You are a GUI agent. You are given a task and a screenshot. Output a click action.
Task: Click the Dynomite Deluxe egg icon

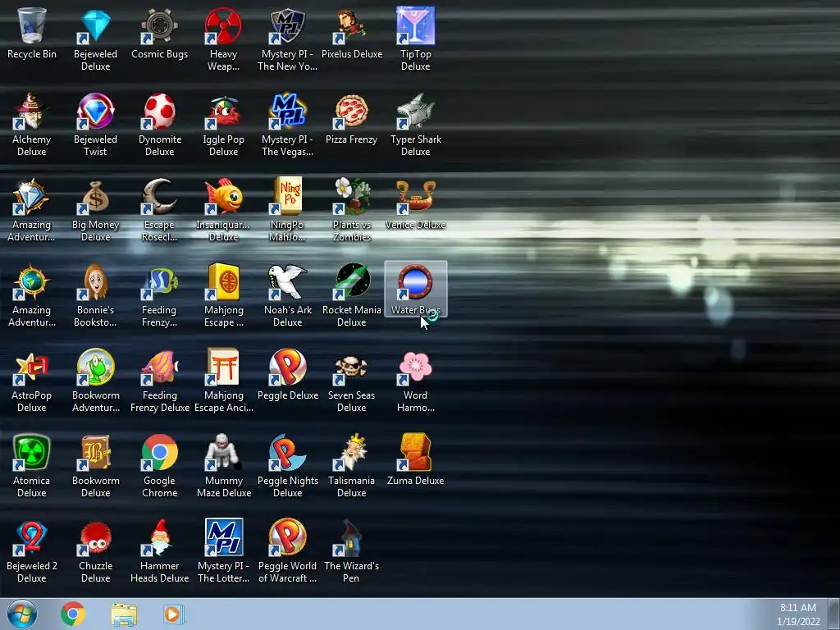[160, 111]
